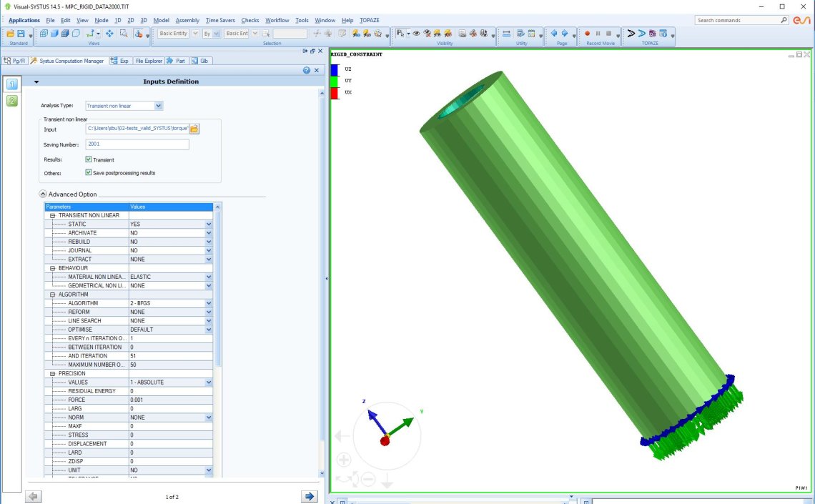815x504 pixels.
Task: Click the FORCE value cell 0.001
Action: [170, 400]
